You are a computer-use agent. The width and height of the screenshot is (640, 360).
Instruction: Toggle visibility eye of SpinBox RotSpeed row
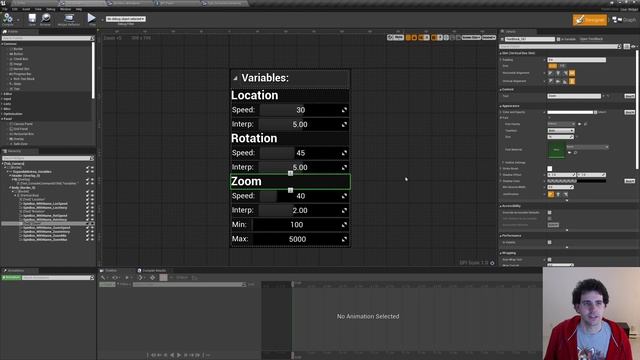coord(92,216)
